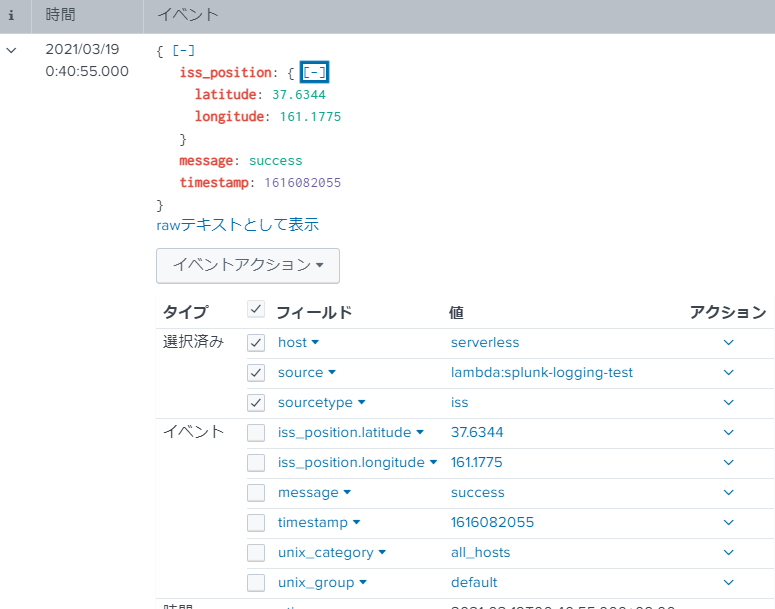Expand the action chevron for timestamp row
Image resolution: width=775 pixels, height=609 pixels.
pos(729,522)
